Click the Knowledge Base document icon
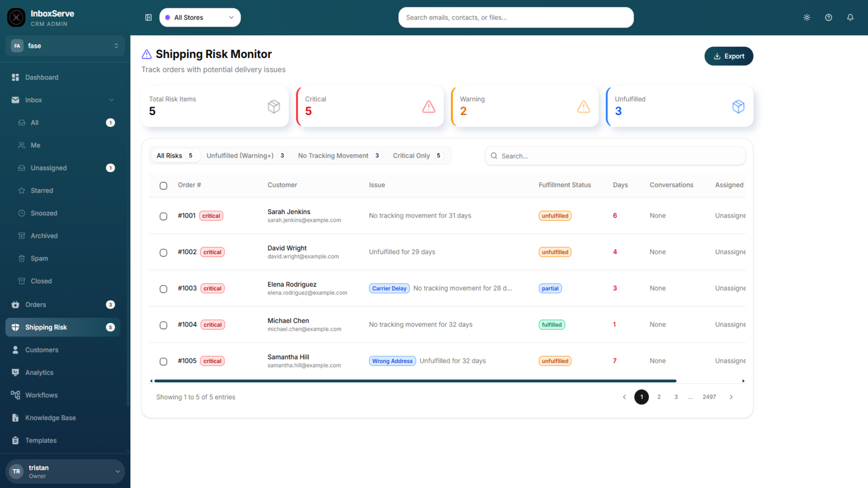The width and height of the screenshot is (868, 488). click(15, 418)
